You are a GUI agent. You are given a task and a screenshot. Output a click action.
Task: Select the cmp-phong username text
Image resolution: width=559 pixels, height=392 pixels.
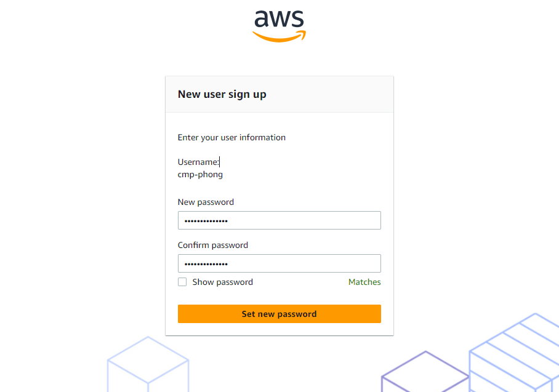click(200, 174)
